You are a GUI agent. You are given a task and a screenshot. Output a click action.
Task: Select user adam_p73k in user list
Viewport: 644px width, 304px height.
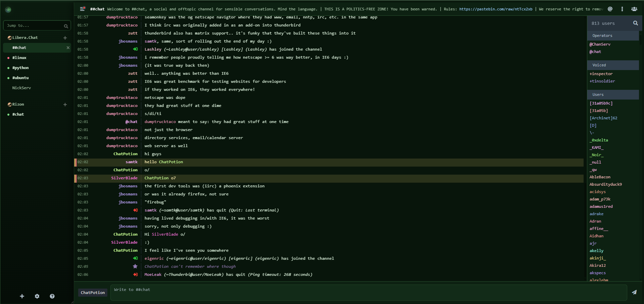point(600,199)
